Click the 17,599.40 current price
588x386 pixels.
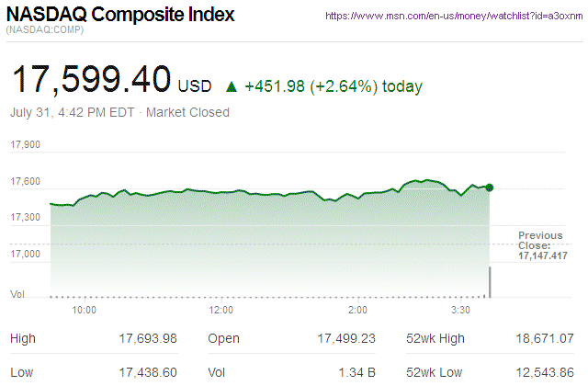point(90,81)
